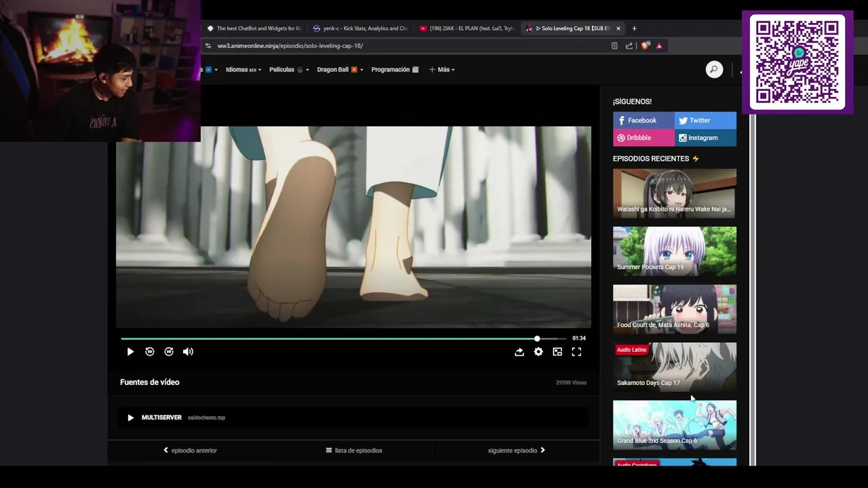The height and width of the screenshot is (488, 868).
Task: Click the Instagram follow button
Action: pos(705,138)
